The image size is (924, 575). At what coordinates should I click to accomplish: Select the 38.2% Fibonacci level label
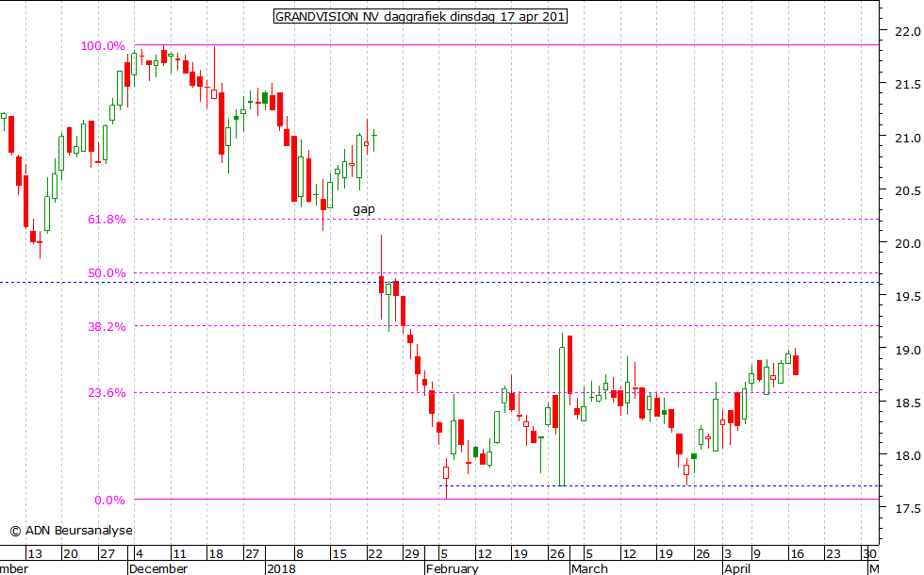click(107, 327)
